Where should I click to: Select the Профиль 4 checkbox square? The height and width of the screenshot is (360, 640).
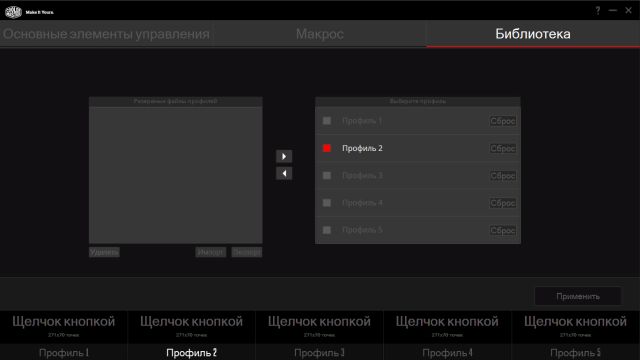click(327, 203)
